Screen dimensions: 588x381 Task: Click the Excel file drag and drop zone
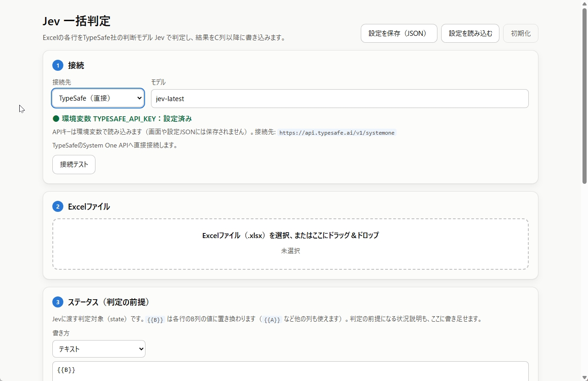point(291,244)
